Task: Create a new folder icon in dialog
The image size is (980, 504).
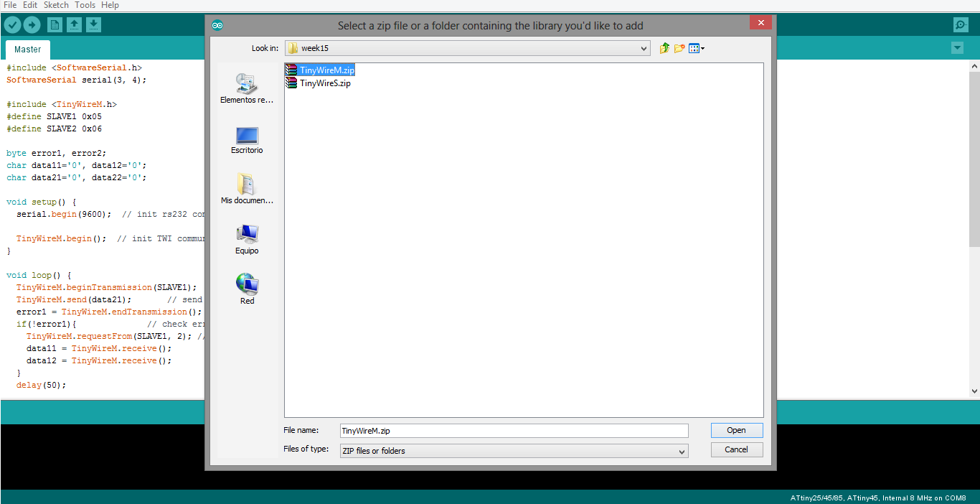Action: click(x=679, y=48)
